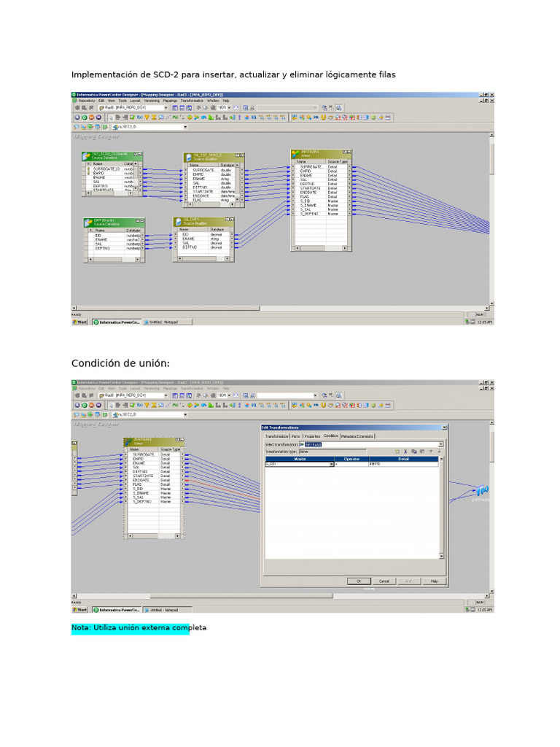The width and height of the screenshot is (560, 747).
Task: Click the highlighted 'Nota: Utiliza unión externa completa' text
Action: [x=139, y=627]
